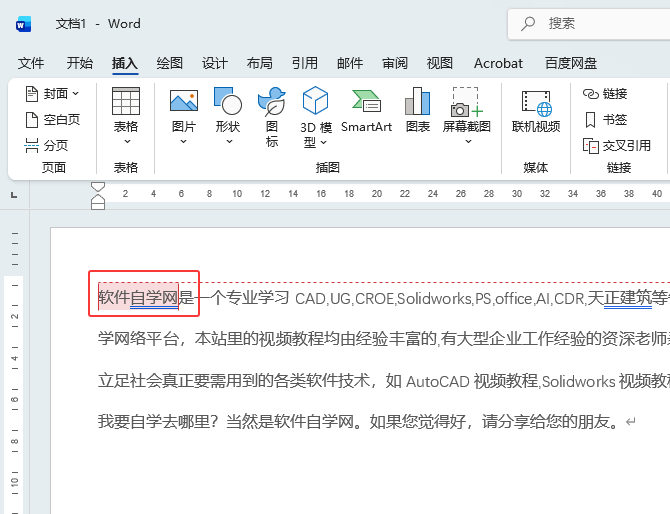
Task: Click the document title 文档1 - Word
Action: point(98,23)
